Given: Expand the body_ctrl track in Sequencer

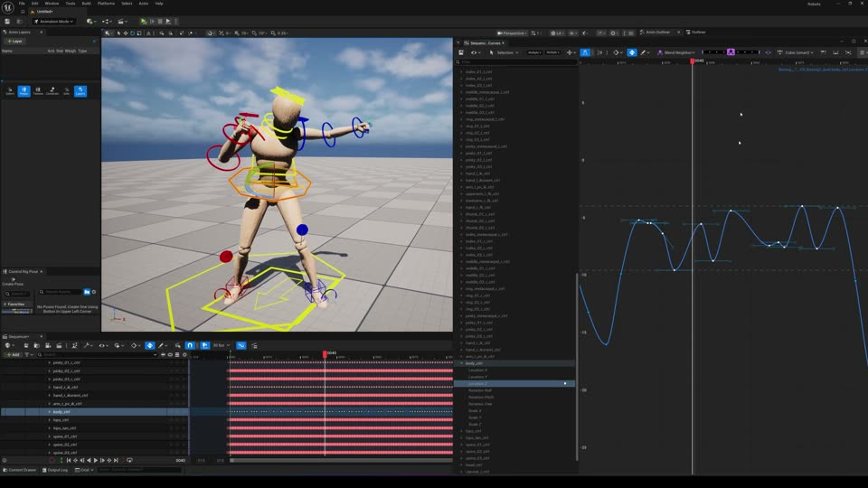Looking at the screenshot, I should [x=49, y=412].
